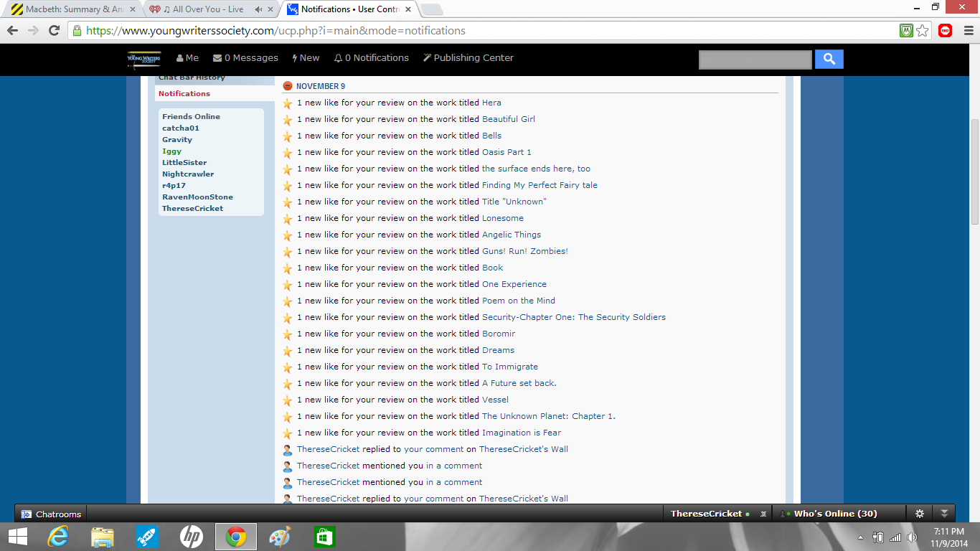
Task: Open friend catcha01's profile
Action: point(181,128)
